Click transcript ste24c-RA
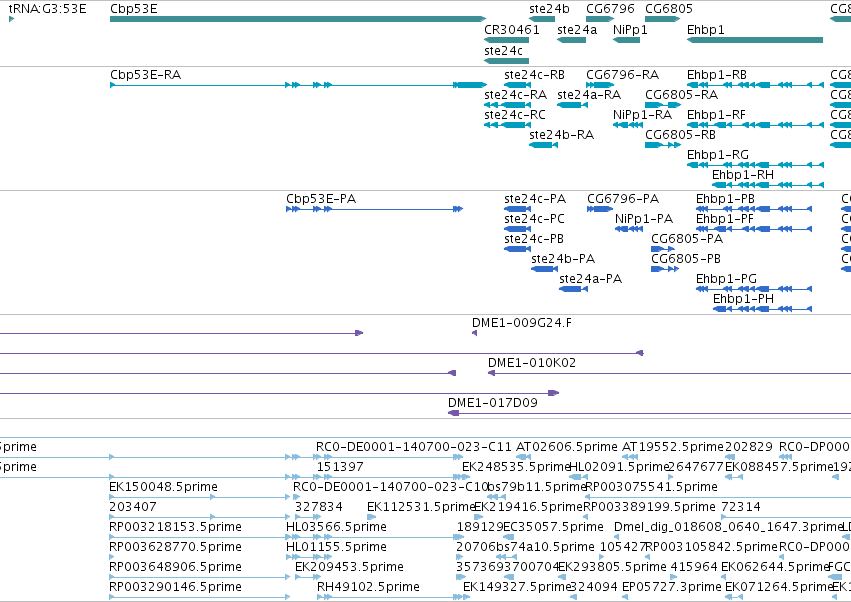Image resolution: width=851 pixels, height=602 pixels. click(507, 105)
